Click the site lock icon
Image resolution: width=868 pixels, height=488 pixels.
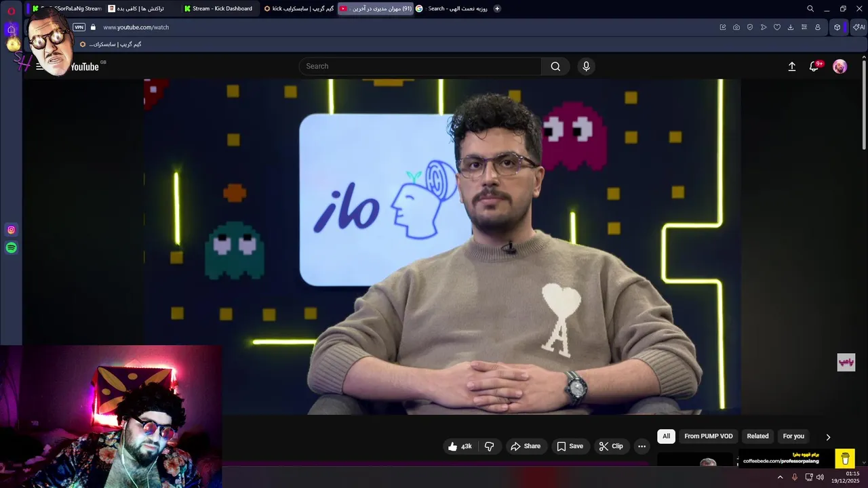tap(93, 27)
